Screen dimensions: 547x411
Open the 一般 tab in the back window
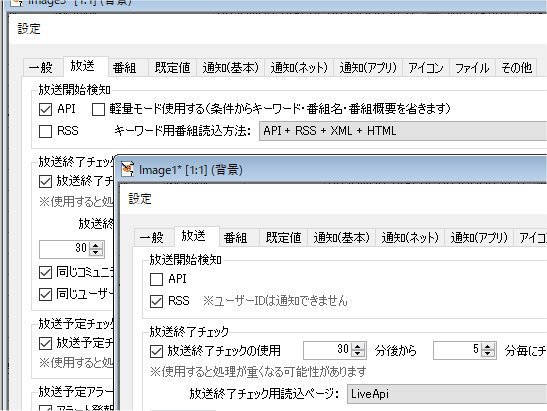point(43,67)
